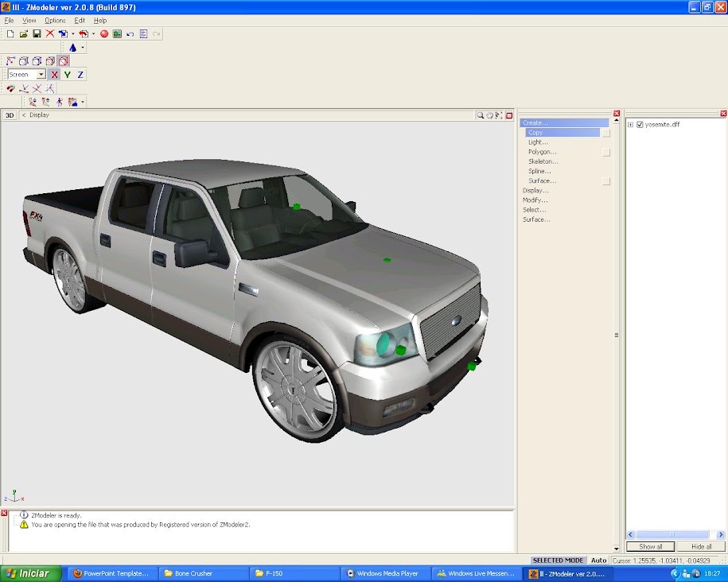Expand the yosemite.dff tree node

point(630,124)
